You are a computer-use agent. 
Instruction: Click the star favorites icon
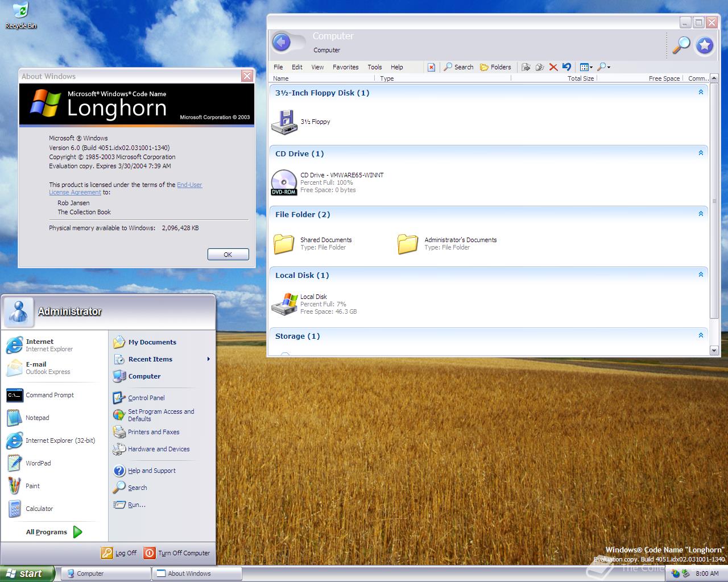point(705,45)
